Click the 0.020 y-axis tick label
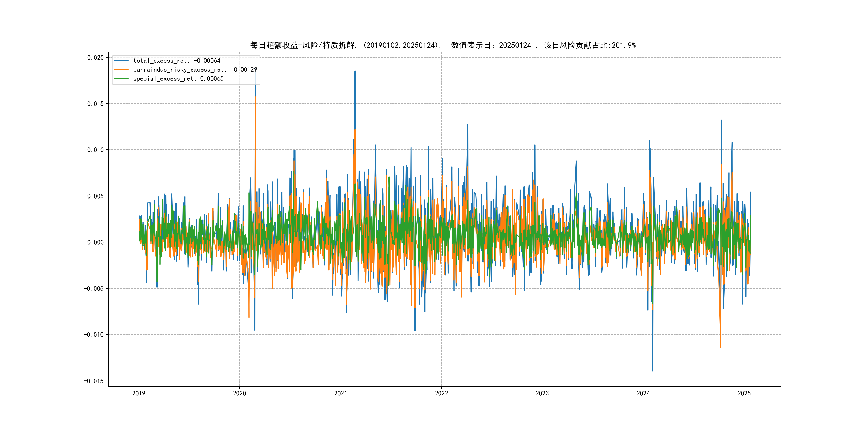868x434 pixels. pos(95,58)
